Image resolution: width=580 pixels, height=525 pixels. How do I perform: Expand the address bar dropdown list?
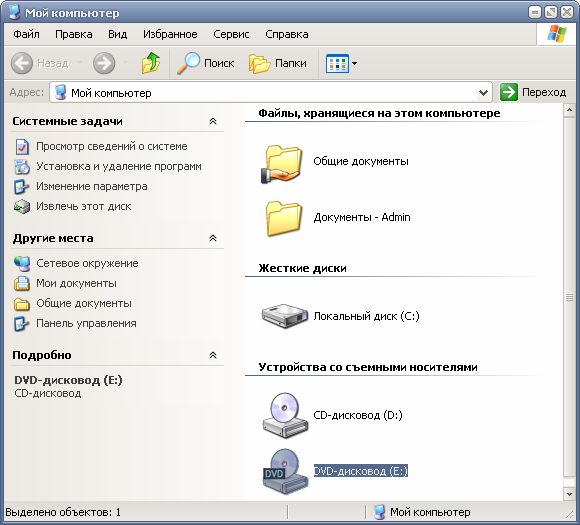483,92
